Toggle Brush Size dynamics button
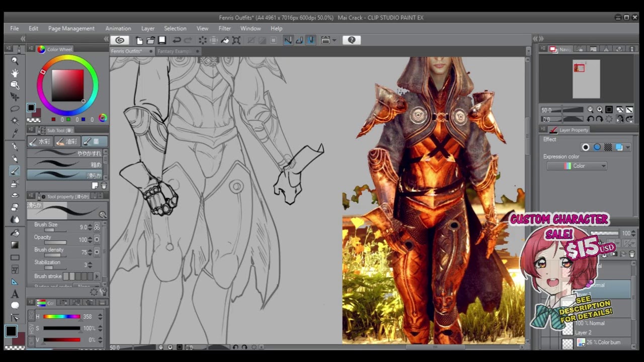 click(x=97, y=227)
